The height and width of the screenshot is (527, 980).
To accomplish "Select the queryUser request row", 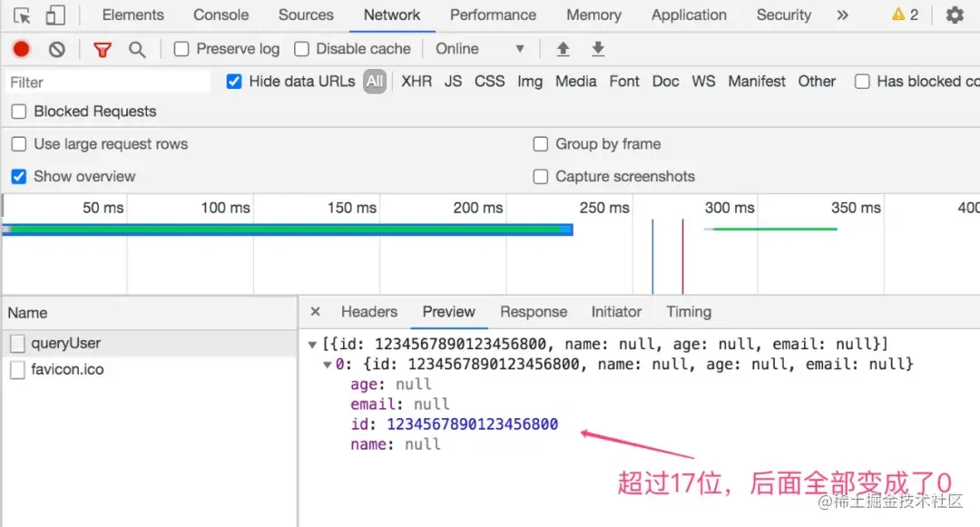I will pos(150,343).
